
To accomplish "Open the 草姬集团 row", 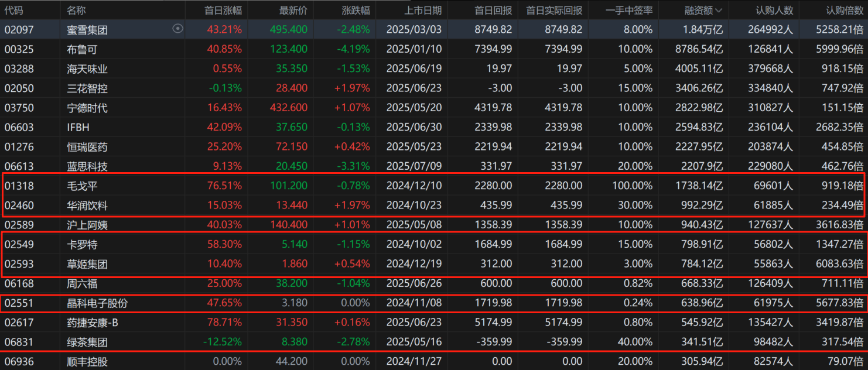I will point(434,264).
